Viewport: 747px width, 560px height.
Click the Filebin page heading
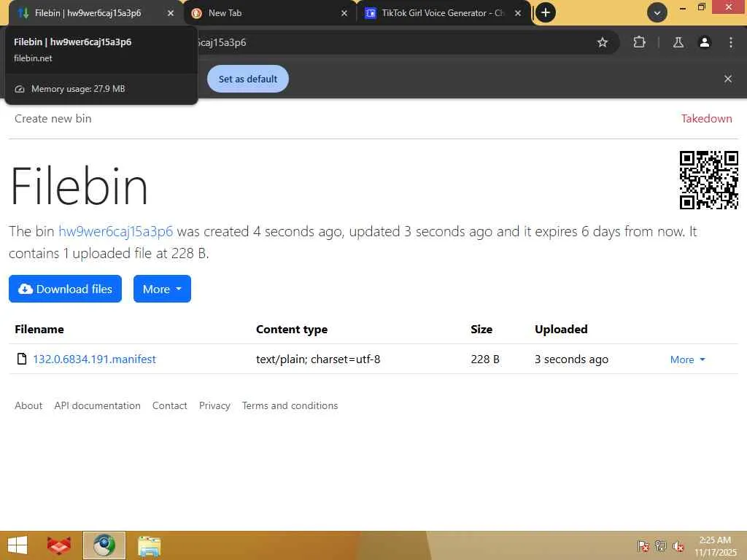[x=79, y=186]
